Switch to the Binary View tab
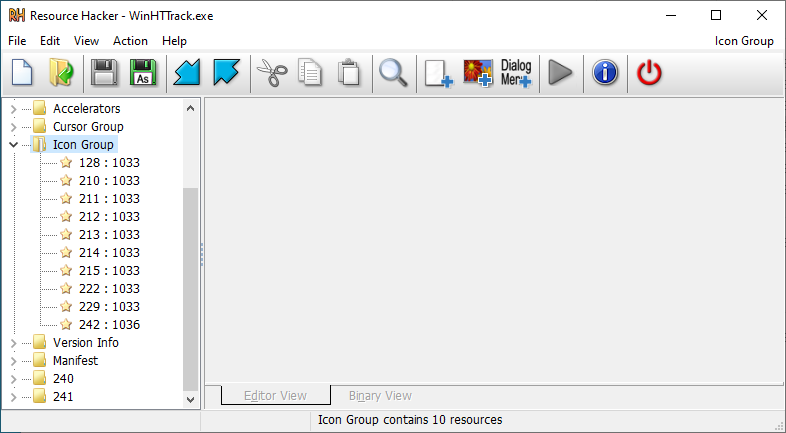Viewport: 786px width, 433px height. 380,395
